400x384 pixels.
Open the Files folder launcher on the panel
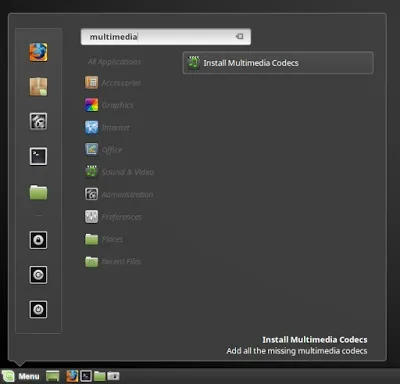click(x=99, y=376)
